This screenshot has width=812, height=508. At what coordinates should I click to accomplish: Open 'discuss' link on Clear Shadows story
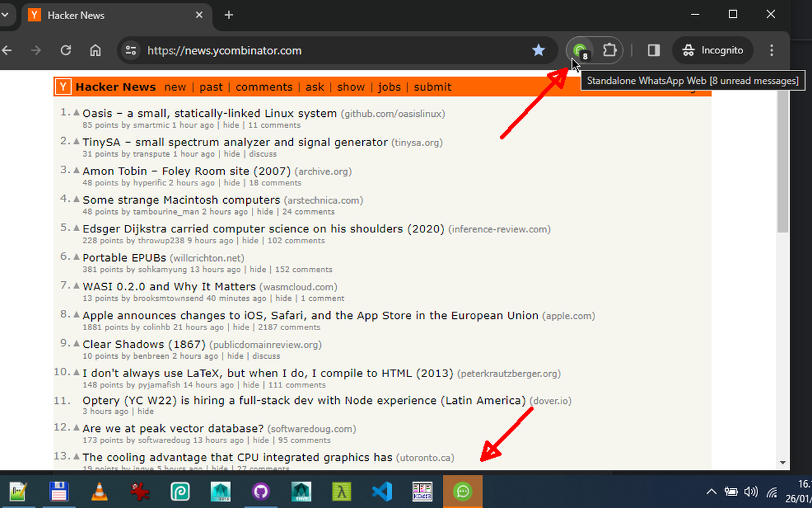pos(266,356)
